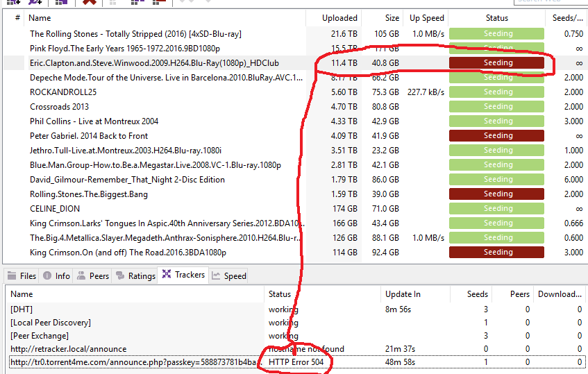Viewport: 588px width, 374px height.
Task: Select the [Local Peer Discovery] tracker row
Action: pos(296,323)
